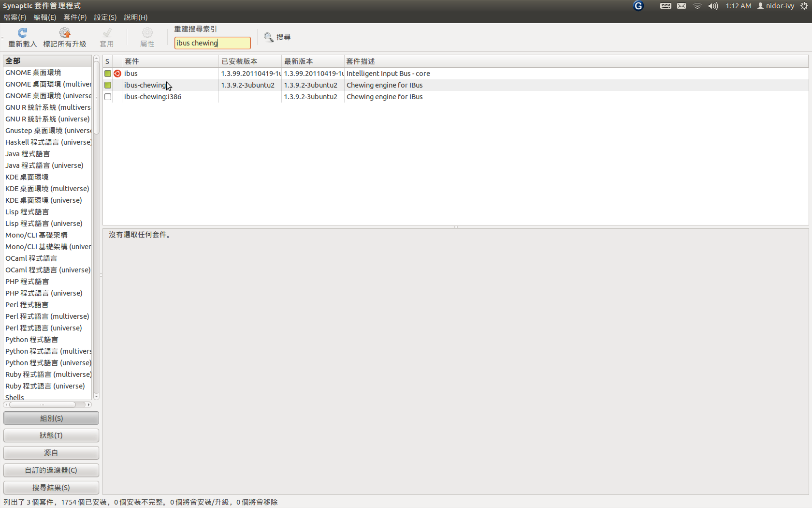Click the category list vertical scrollbar
This screenshot has width=812, height=508.
point(96,99)
